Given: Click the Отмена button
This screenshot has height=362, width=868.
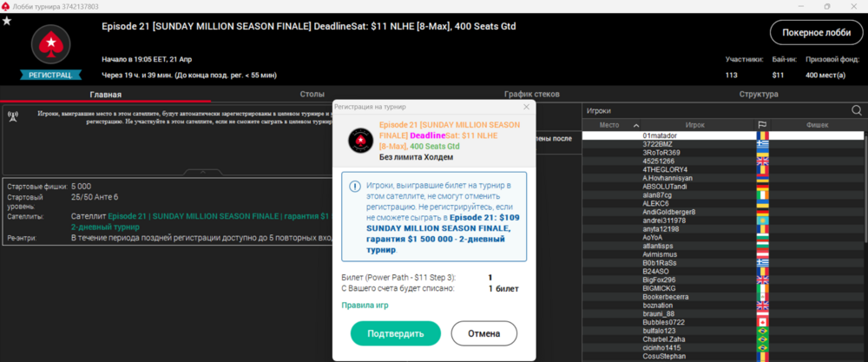Looking at the screenshot, I should coord(483,333).
